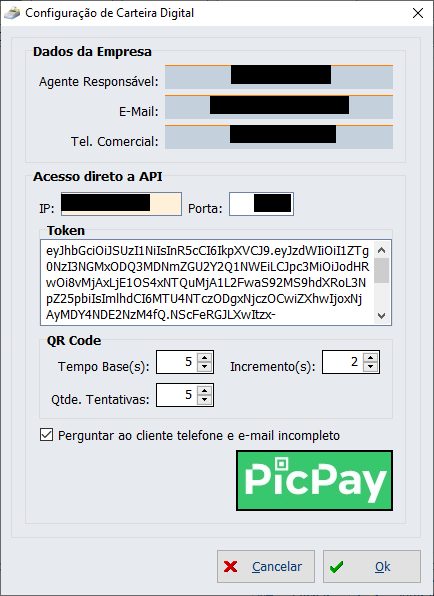
Task: Increase Tempo Base value with up arrow
Action: point(204,358)
